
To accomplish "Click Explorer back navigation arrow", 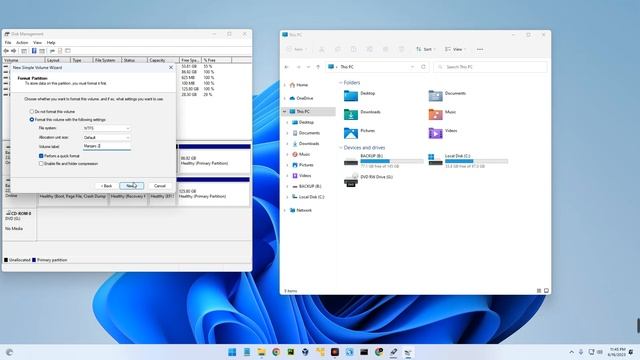I will point(287,67).
